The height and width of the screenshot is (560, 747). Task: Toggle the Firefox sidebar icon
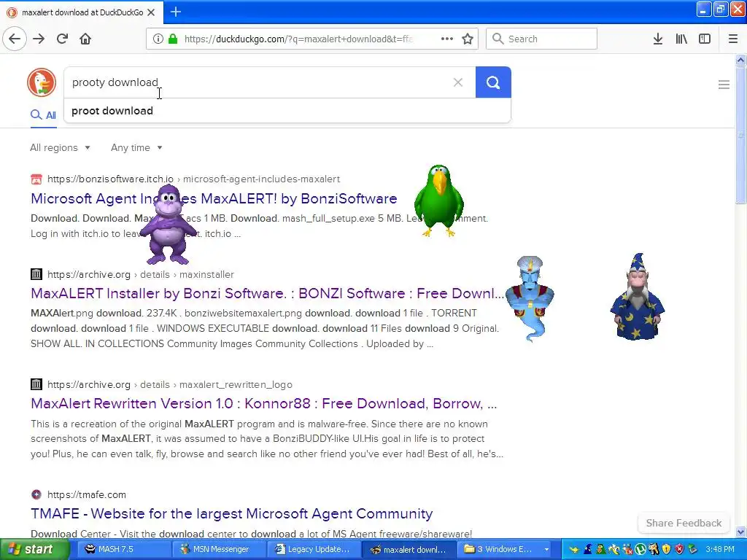tap(705, 39)
